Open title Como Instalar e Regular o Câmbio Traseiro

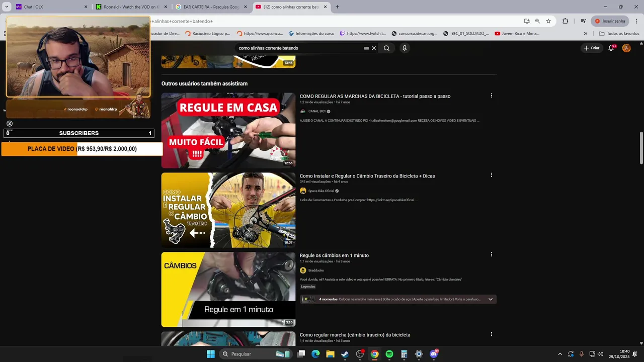(367, 176)
